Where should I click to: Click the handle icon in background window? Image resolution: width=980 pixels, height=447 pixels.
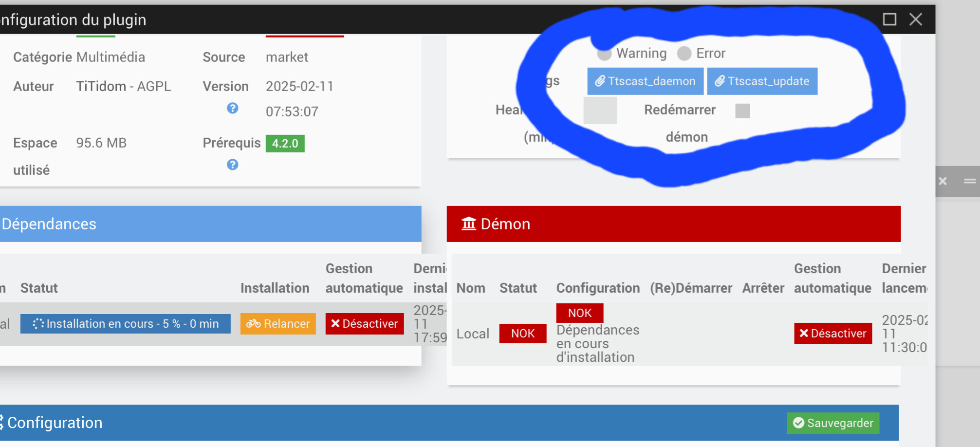(x=970, y=181)
